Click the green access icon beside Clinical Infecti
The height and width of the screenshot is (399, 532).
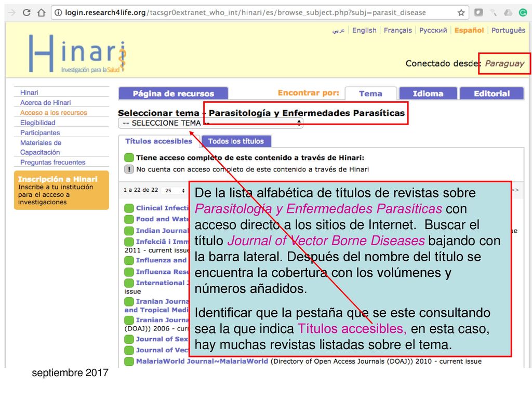pyautogui.click(x=129, y=208)
